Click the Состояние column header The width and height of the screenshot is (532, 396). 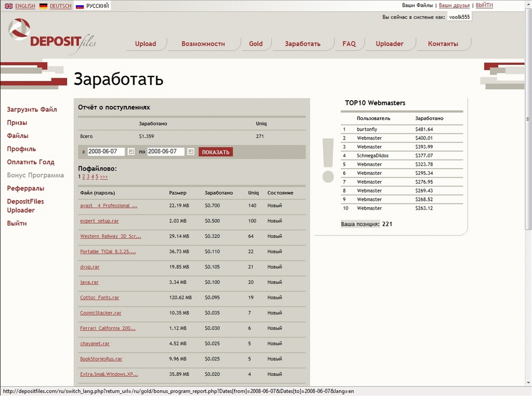[x=280, y=193]
